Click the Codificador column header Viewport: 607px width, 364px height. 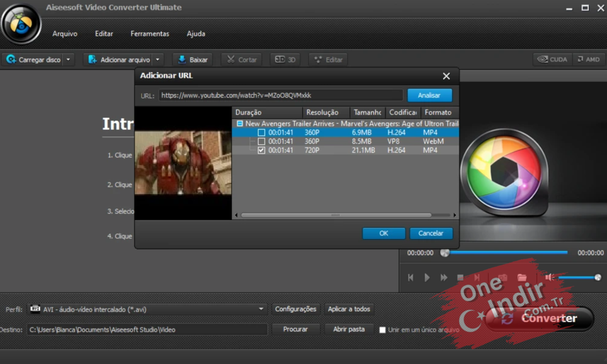(x=403, y=112)
